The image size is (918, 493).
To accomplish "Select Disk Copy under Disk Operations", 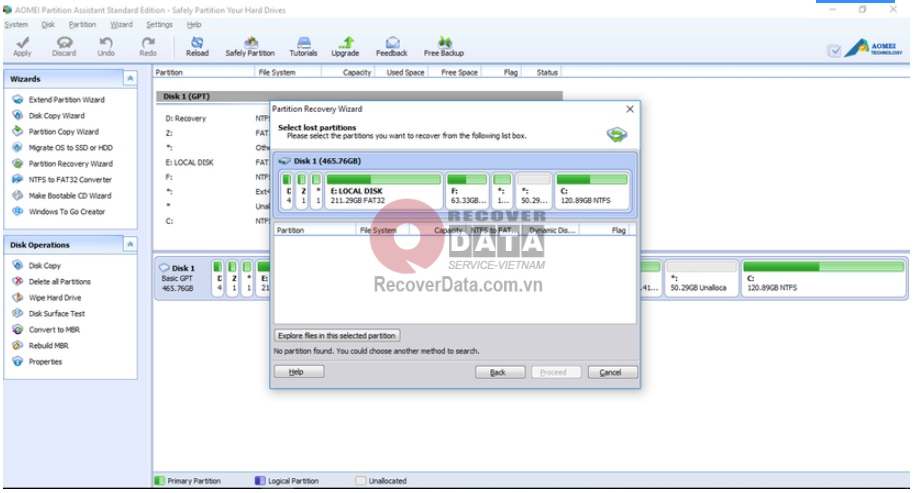I will point(44,266).
